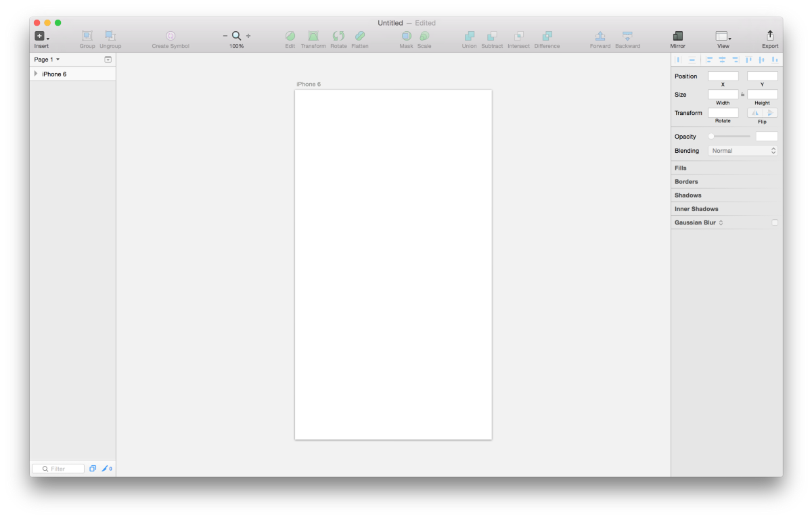The width and height of the screenshot is (812, 518).
Task: Click the Mask tool icon
Action: click(406, 36)
